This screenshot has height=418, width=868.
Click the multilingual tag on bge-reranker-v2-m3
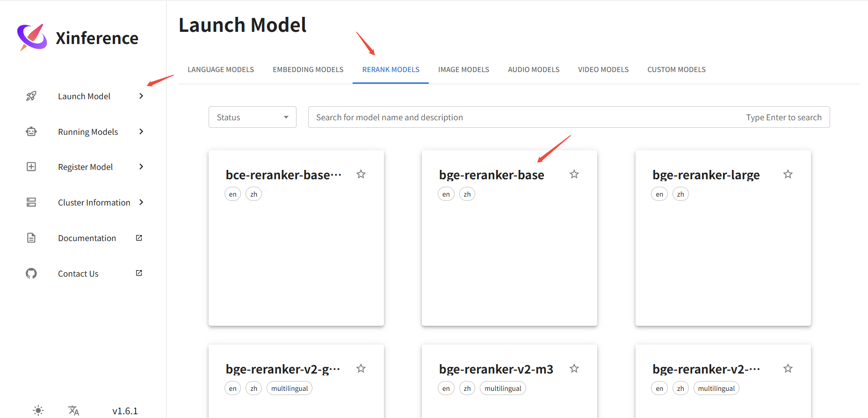(x=503, y=388)
